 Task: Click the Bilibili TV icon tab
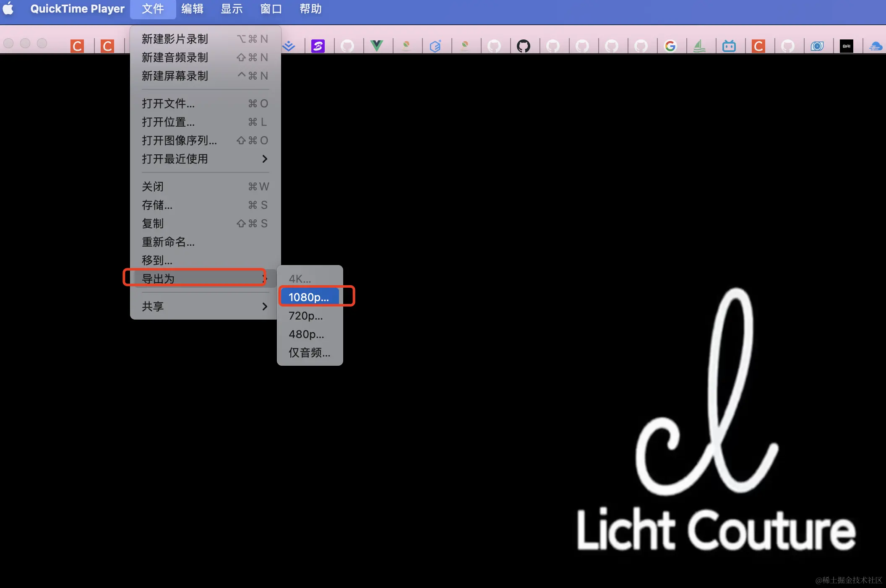(x=729, y=46)
